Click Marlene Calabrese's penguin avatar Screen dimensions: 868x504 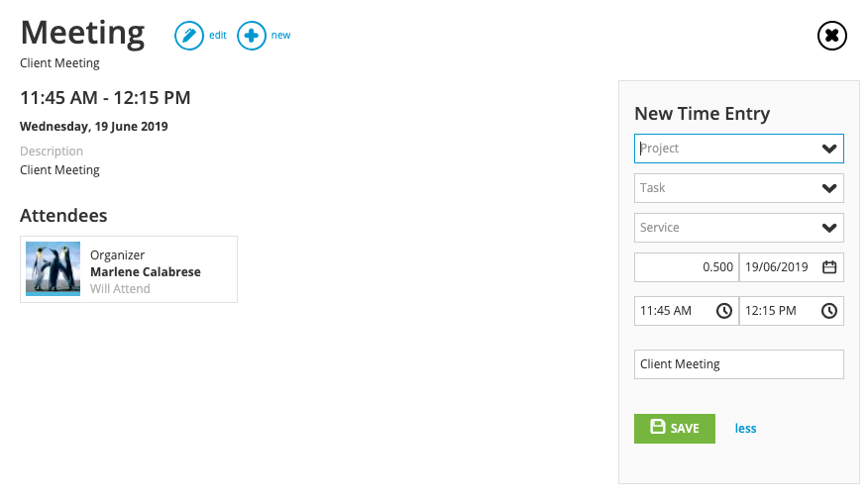click(x=54, y=269)
